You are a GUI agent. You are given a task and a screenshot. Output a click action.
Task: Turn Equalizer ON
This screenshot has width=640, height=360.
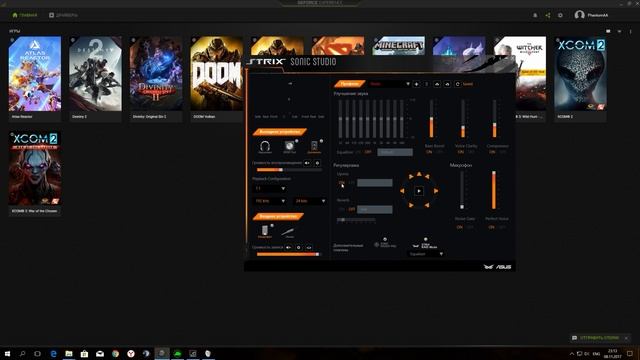tap(358, 152)
